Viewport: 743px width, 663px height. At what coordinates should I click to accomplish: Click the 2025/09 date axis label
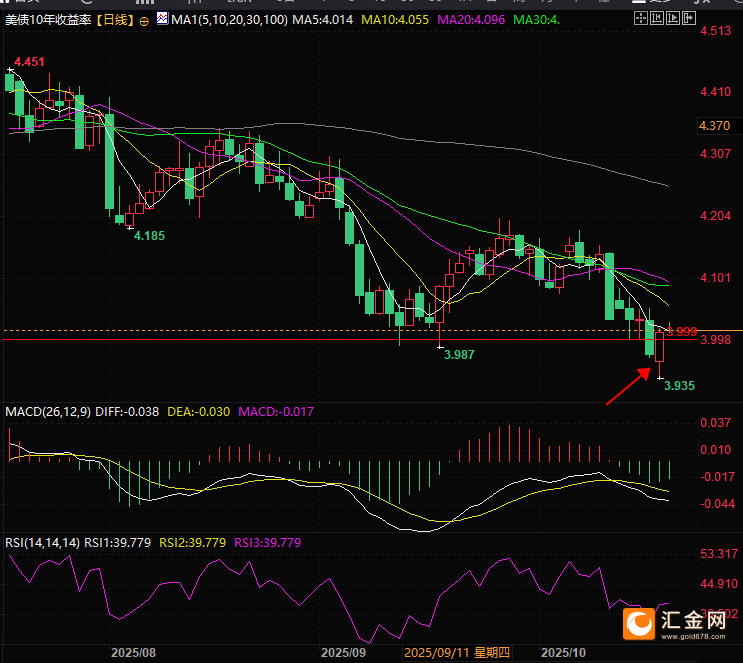tap(343, 653)
